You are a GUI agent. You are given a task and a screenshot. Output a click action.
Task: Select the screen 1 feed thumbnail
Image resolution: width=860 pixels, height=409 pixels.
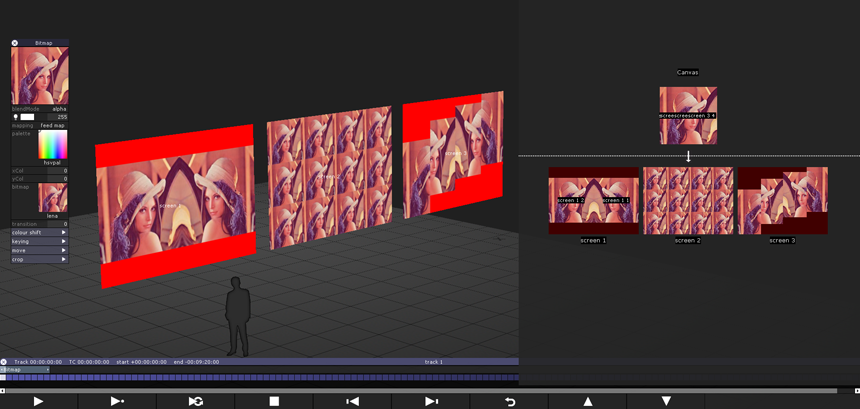click(593, 201)
